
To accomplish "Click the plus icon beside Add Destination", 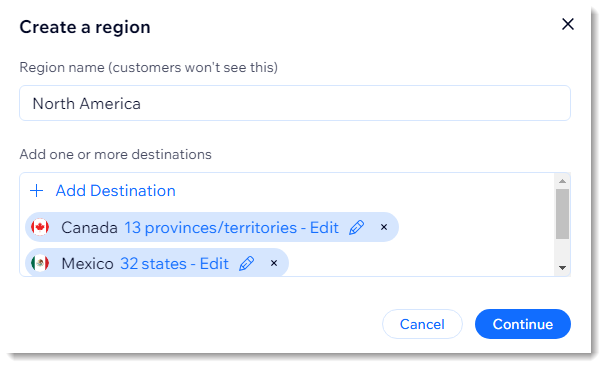I will tap(37, 191).
